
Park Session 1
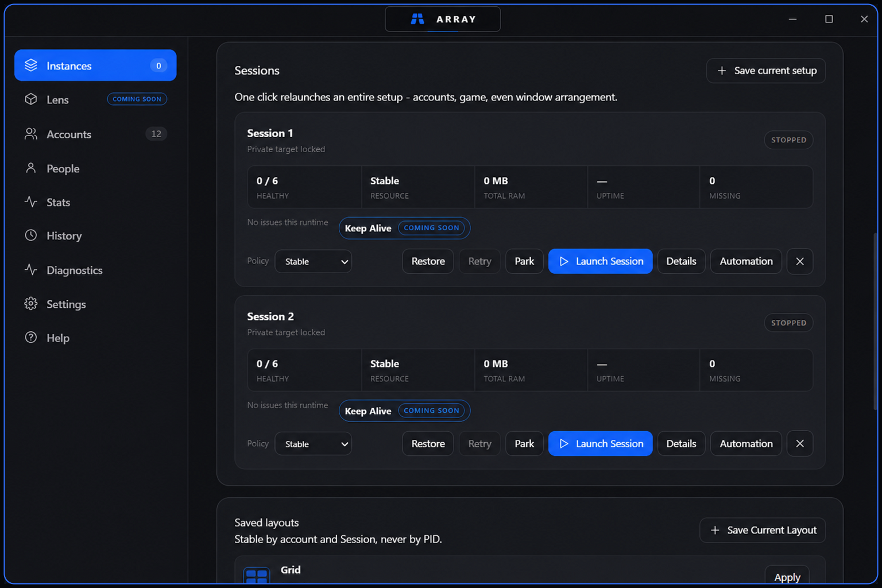pyautogui.click(x=524, y=261)
